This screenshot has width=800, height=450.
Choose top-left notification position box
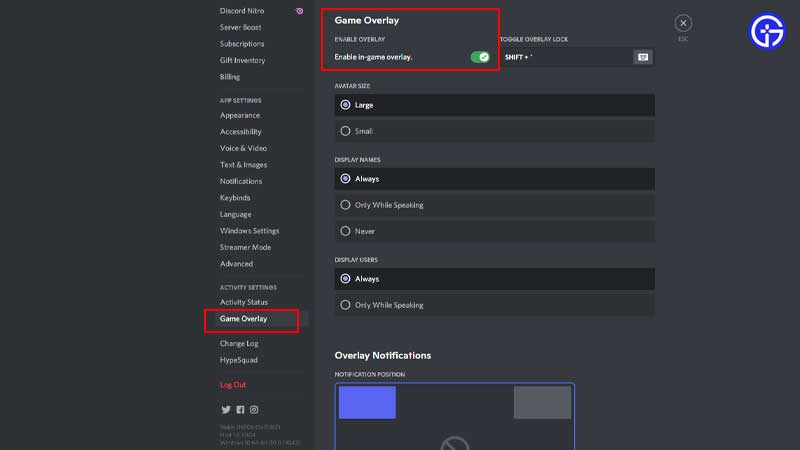367,403
